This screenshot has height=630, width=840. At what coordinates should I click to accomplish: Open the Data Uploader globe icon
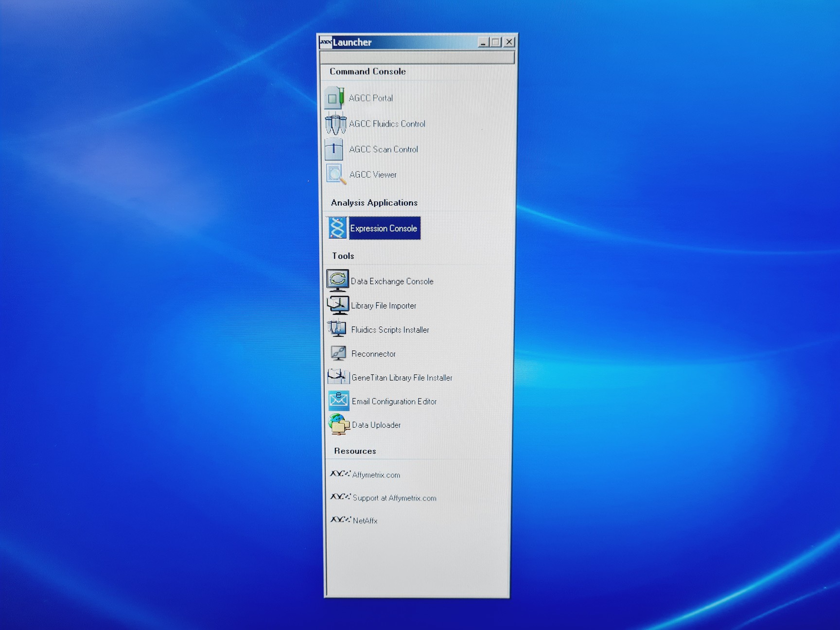point(339,424)
